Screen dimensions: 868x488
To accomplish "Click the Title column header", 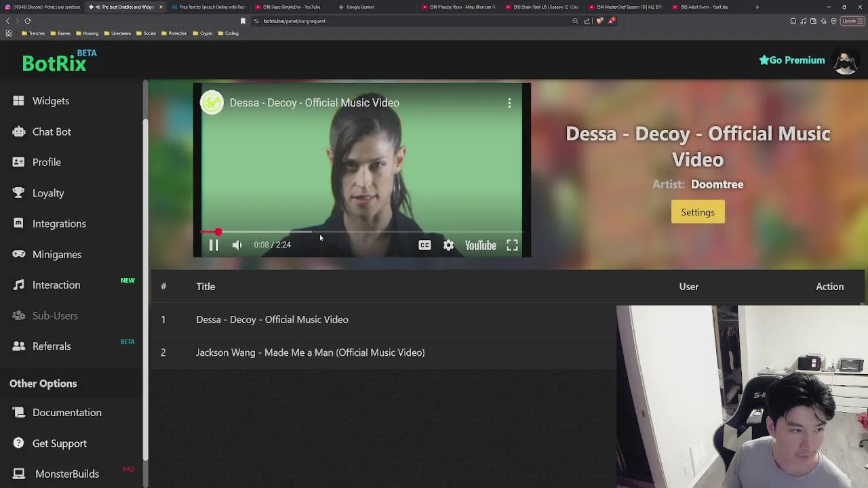I will coord(205,287).
